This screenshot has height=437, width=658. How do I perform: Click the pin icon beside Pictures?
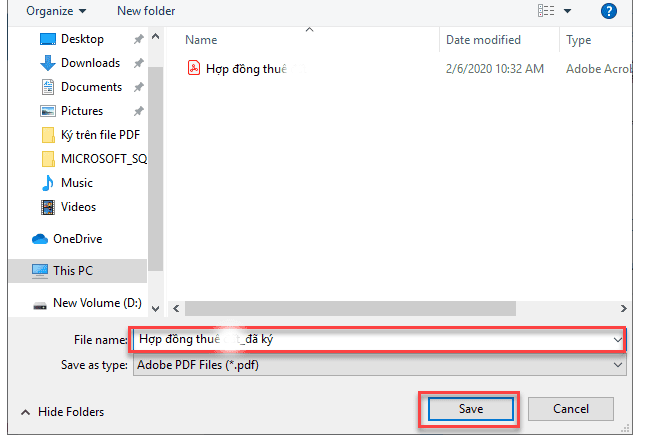[x=138, y=111]
